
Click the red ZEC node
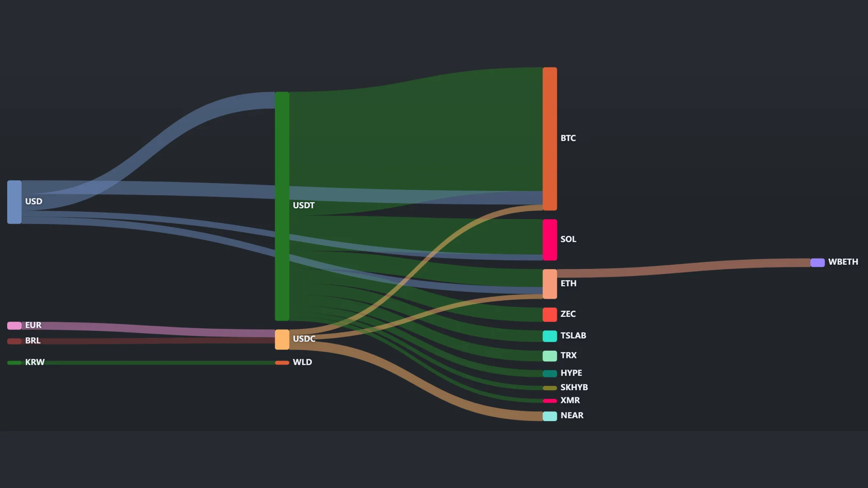(550, 315)
